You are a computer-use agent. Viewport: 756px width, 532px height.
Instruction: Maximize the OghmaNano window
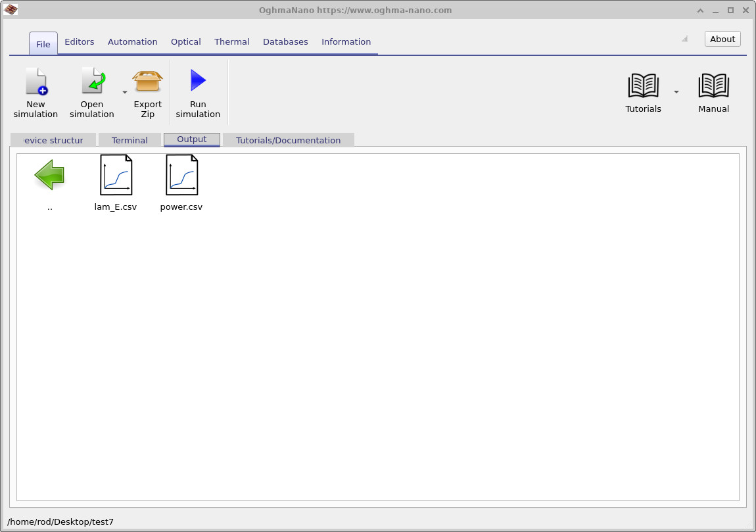click(730, 10)
